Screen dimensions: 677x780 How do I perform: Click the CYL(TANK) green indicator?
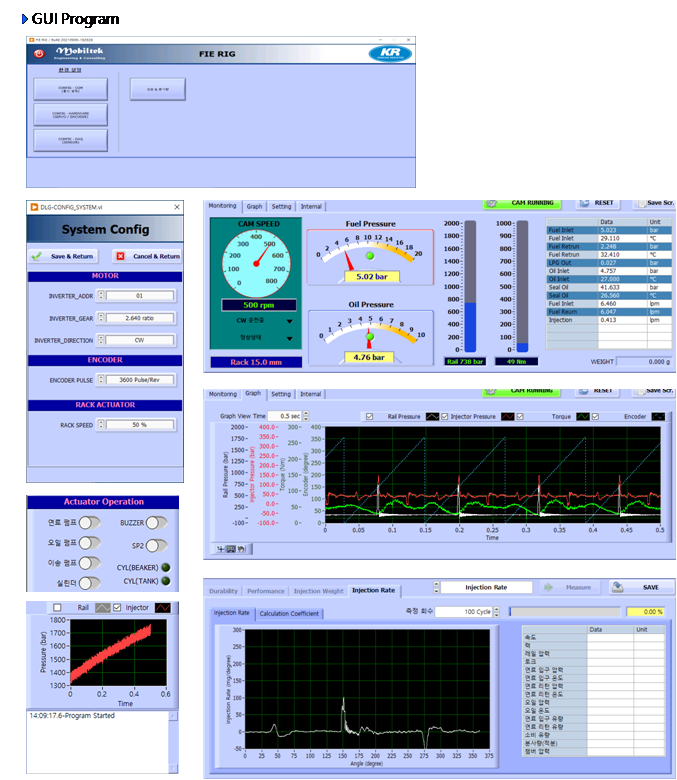(166, 581)
